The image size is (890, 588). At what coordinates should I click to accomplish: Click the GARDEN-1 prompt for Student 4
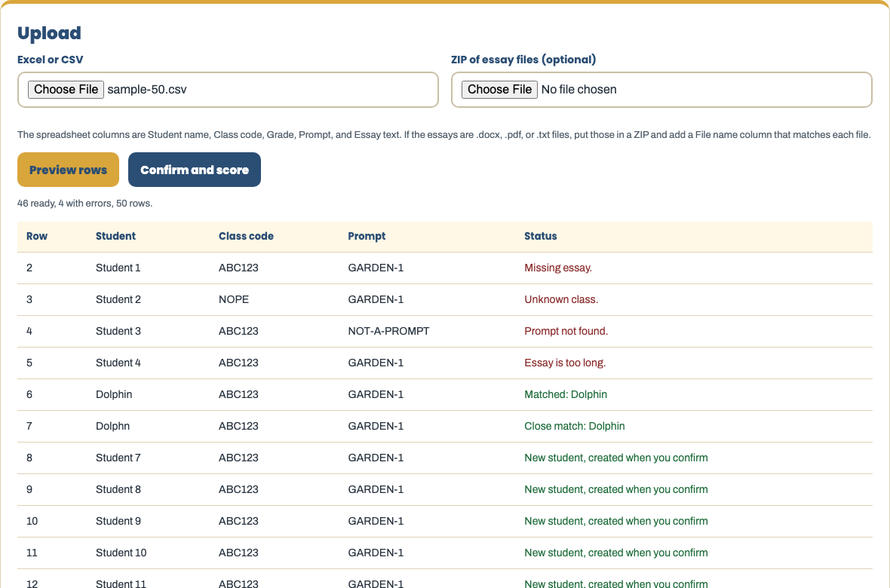point(376,363)
